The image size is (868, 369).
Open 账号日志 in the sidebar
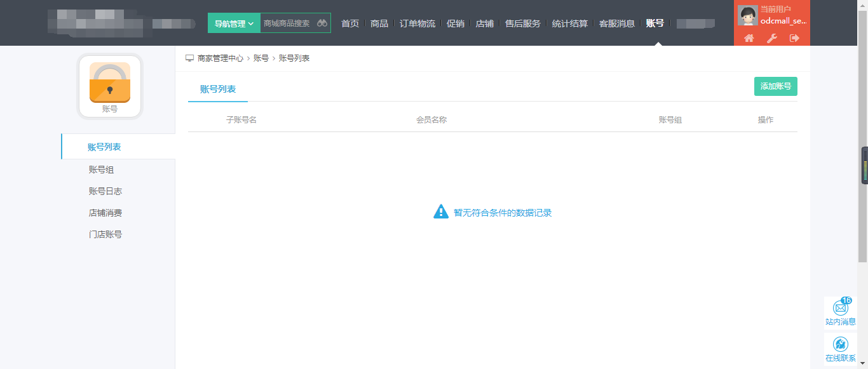point(105,191)
